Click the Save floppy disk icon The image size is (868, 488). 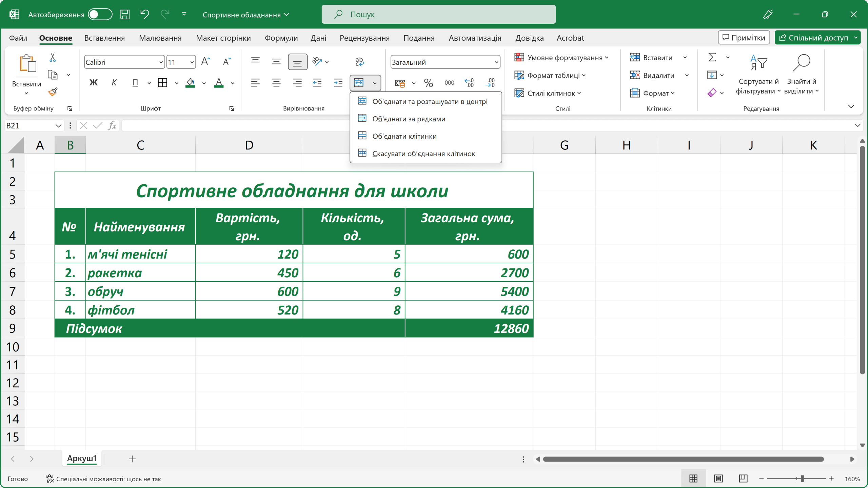[x=124, y=14]
